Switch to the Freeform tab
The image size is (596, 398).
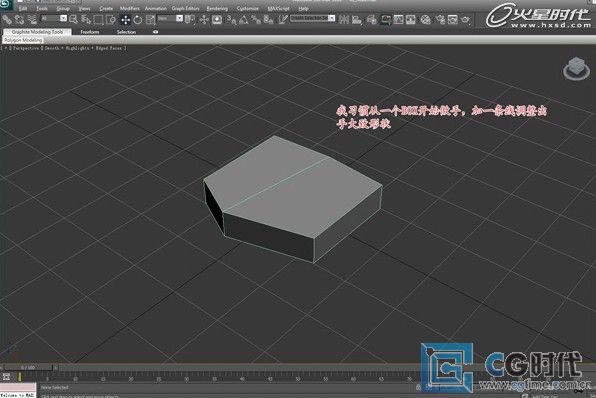pos(90,32)
